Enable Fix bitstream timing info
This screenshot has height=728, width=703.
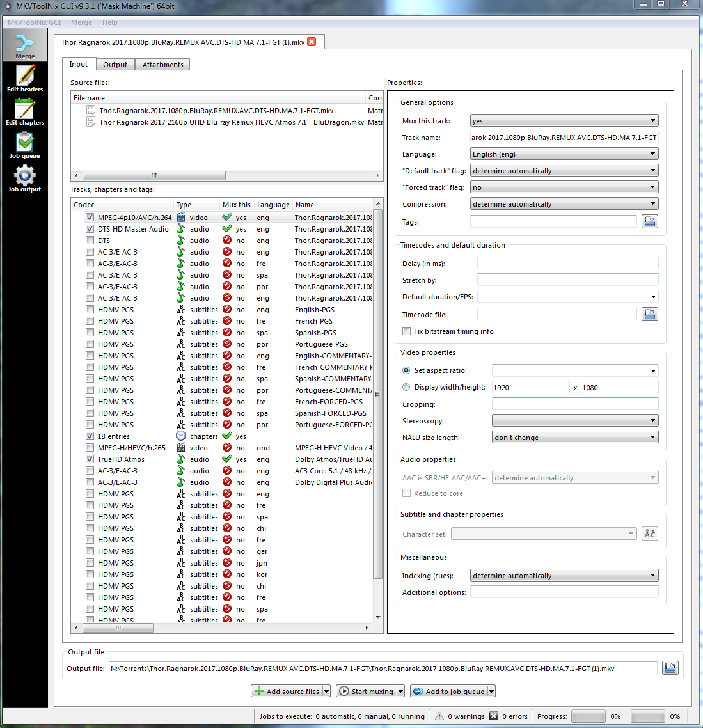(x=406, y=331)
